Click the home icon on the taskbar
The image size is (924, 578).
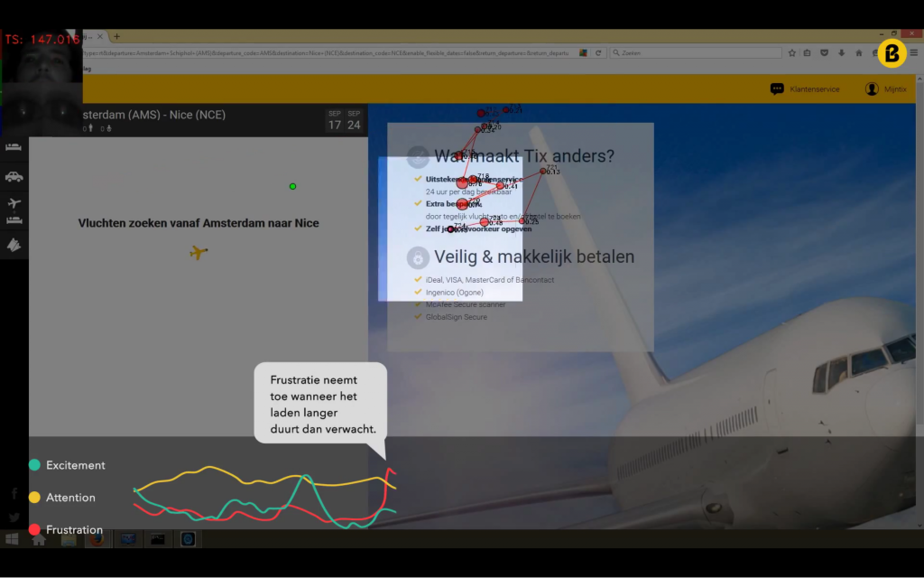tap(40, 539)
